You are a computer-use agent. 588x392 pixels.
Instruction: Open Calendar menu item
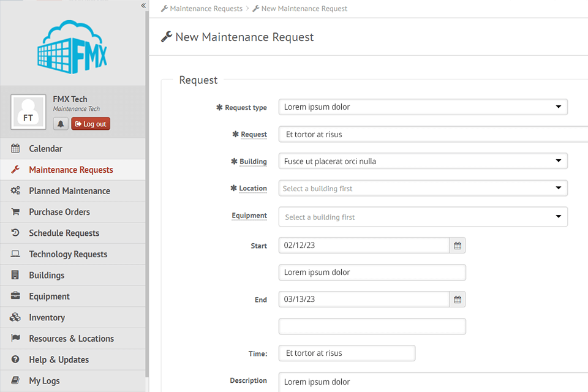tap(73, 149)
